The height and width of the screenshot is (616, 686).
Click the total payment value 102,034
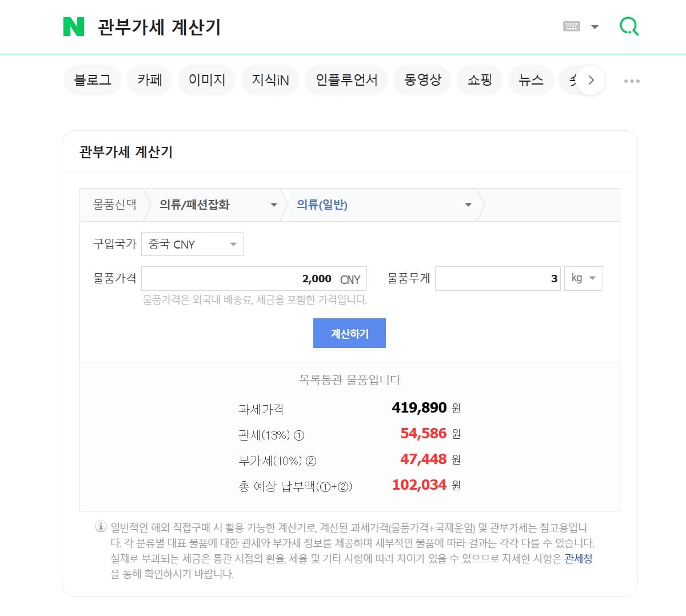coord(419,485)
